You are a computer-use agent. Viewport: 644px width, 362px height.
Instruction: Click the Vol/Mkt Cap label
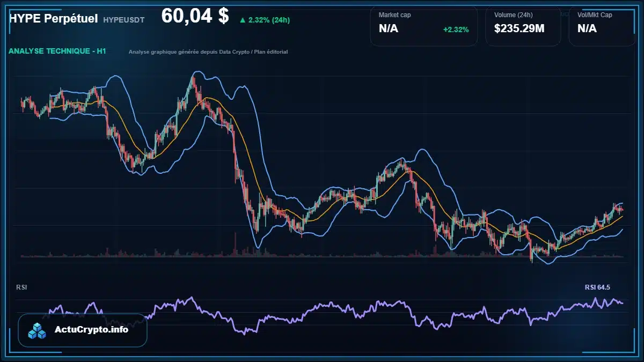coord(595,15)
